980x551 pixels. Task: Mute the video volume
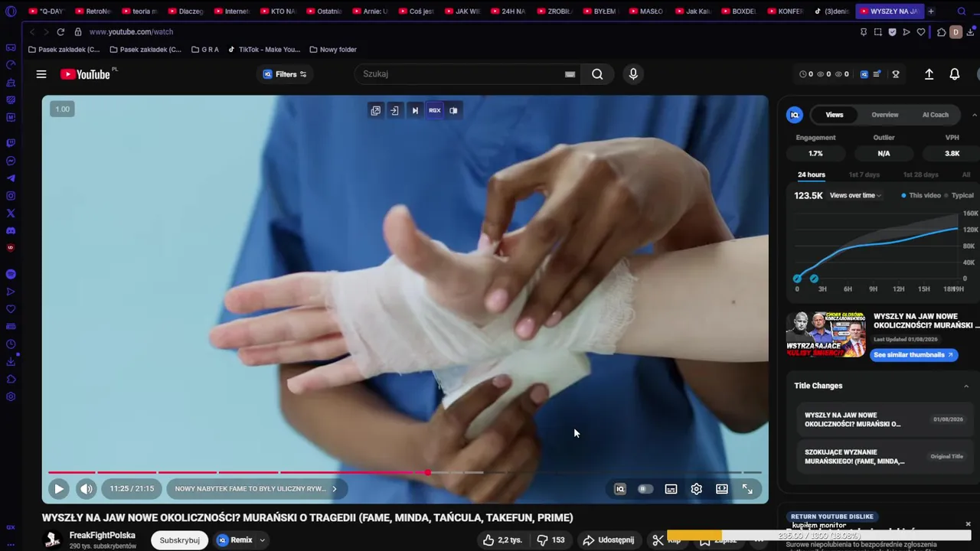pos(87,489)
